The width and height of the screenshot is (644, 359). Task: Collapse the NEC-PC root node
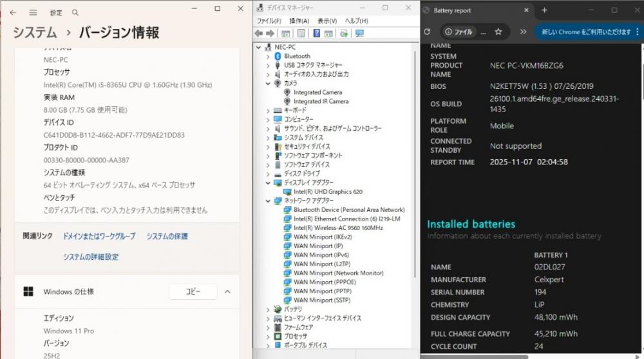(258, 47)
